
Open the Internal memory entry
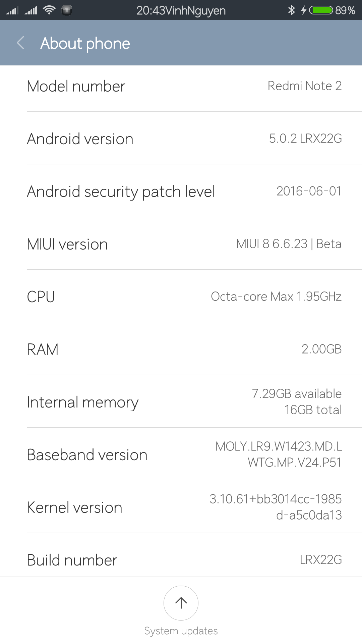pyautogui.click(x=181, y=402)
